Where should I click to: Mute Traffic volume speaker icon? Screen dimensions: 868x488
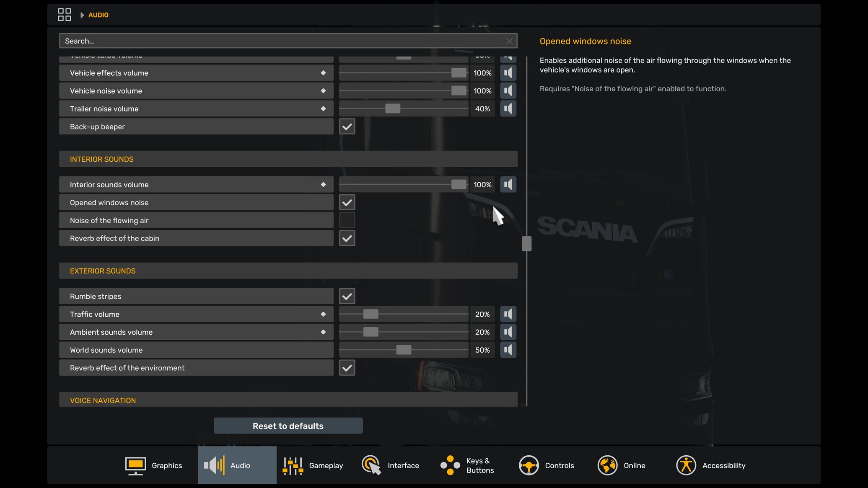[x=508, y=314]
